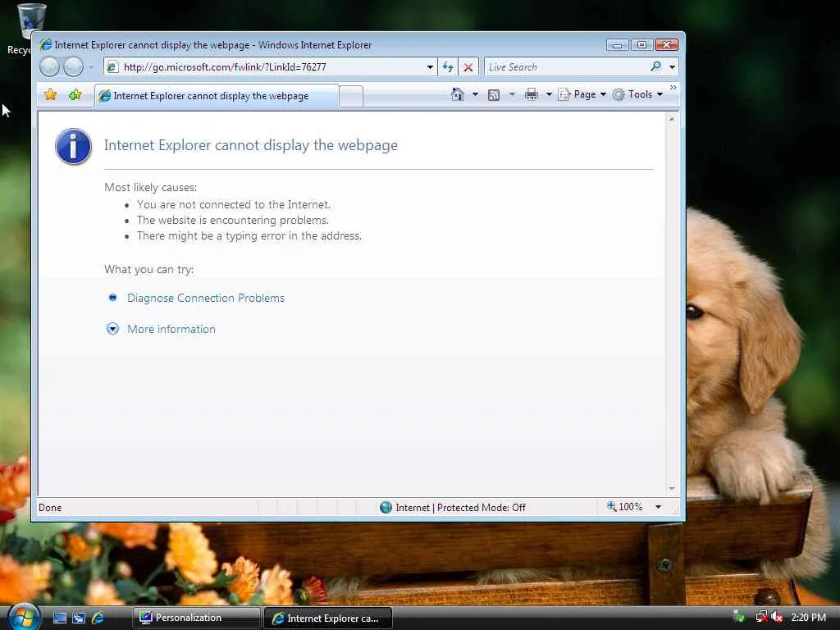Click 'Internet Explorer cannot display the webpage' heading
Viewport: 840px width, 630px height.
click(x=251, y=145)
